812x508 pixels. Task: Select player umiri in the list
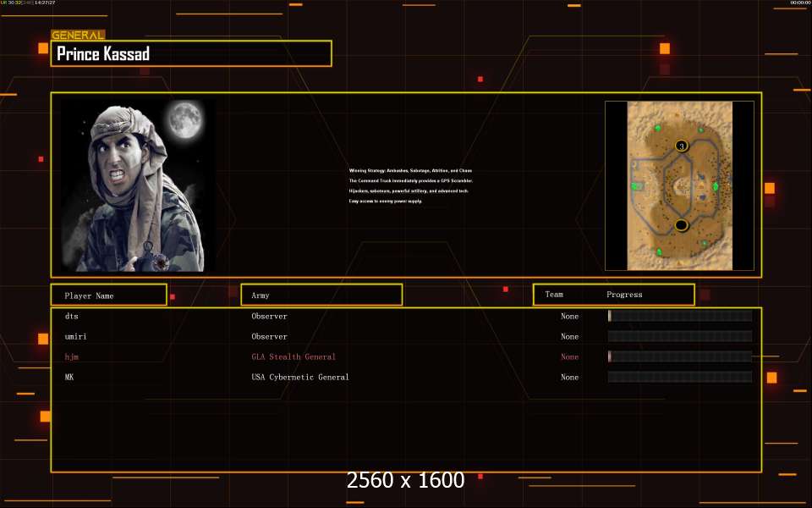(76, 337)
